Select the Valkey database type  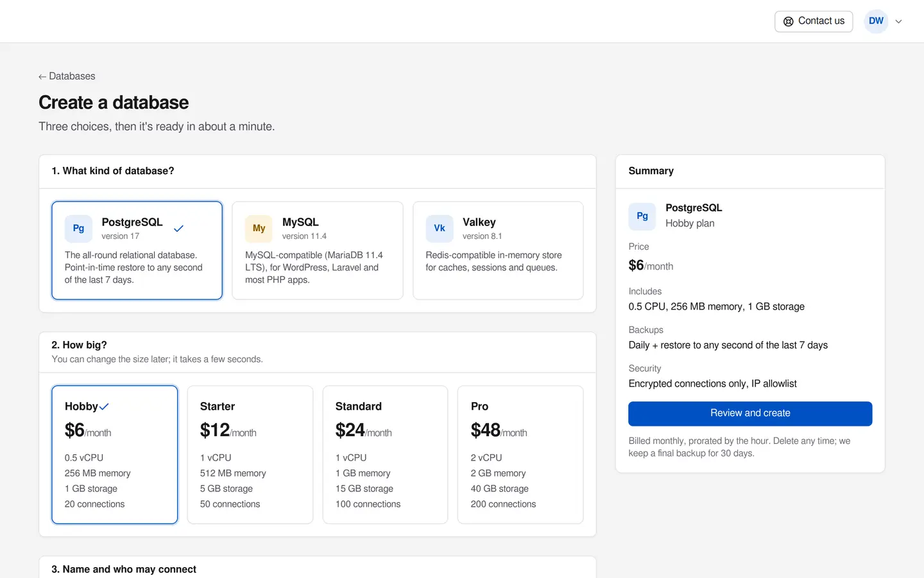coord(498,250)
